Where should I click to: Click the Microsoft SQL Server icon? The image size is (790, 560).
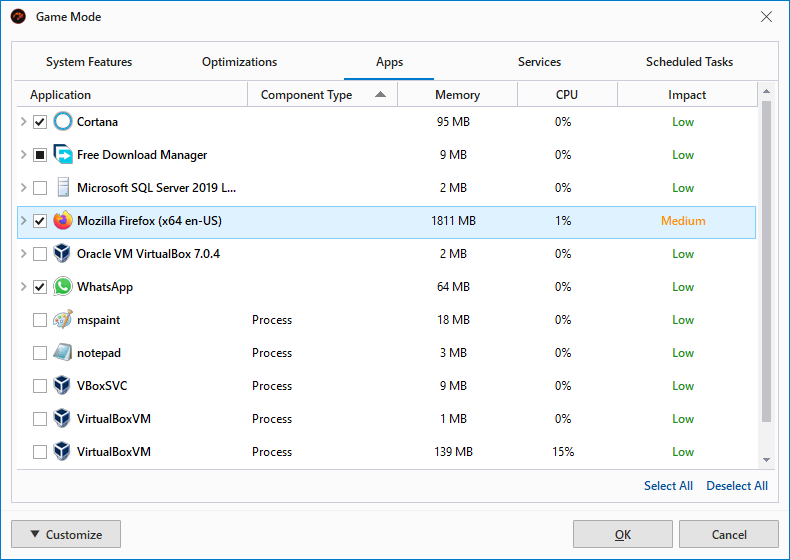pyautogui.click(x=63, y=188)
